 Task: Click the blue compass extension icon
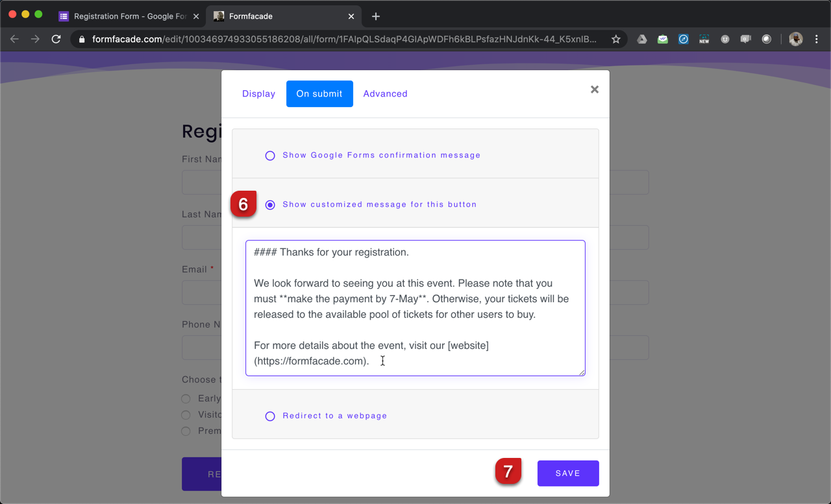(x=683, y=40)
